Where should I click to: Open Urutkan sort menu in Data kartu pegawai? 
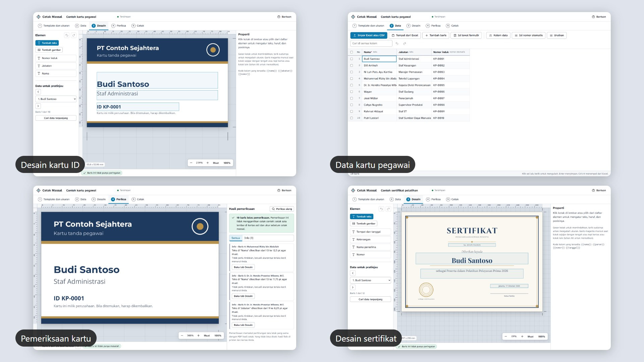[x=557, y=35]
